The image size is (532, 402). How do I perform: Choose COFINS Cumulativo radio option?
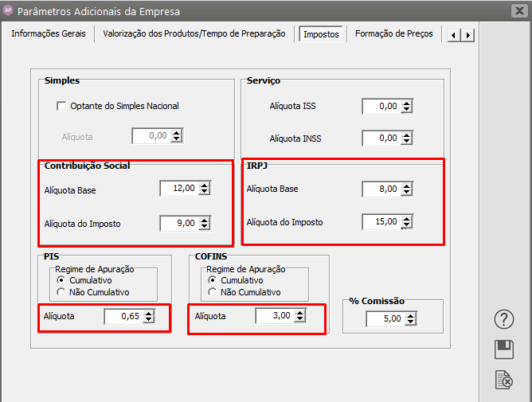[x=213, y=280]
